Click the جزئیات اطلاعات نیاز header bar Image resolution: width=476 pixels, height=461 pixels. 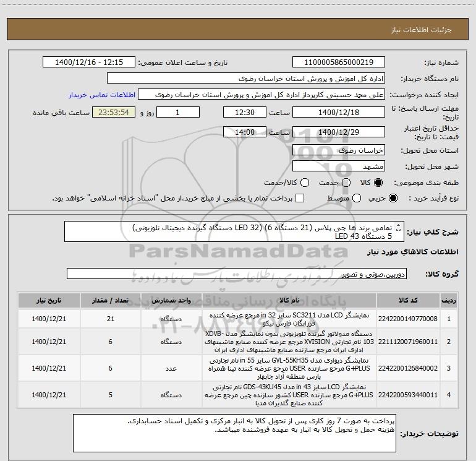coord(237,29)
